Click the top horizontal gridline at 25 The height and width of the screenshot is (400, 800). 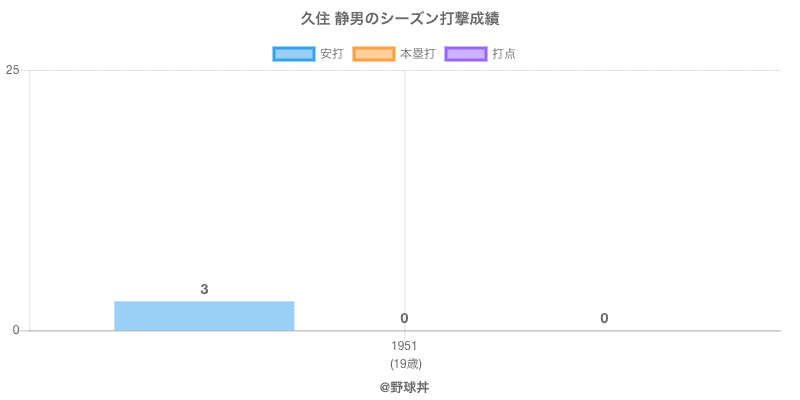(600, 70)
